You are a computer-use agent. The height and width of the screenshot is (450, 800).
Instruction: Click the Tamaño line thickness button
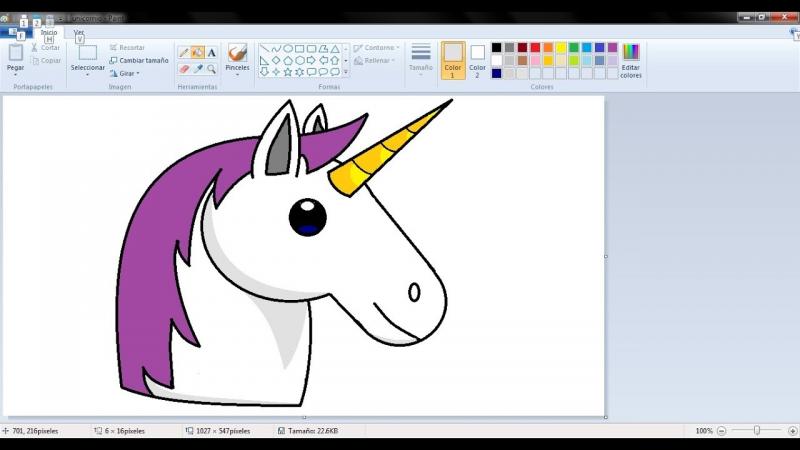[x=421, y=59]
